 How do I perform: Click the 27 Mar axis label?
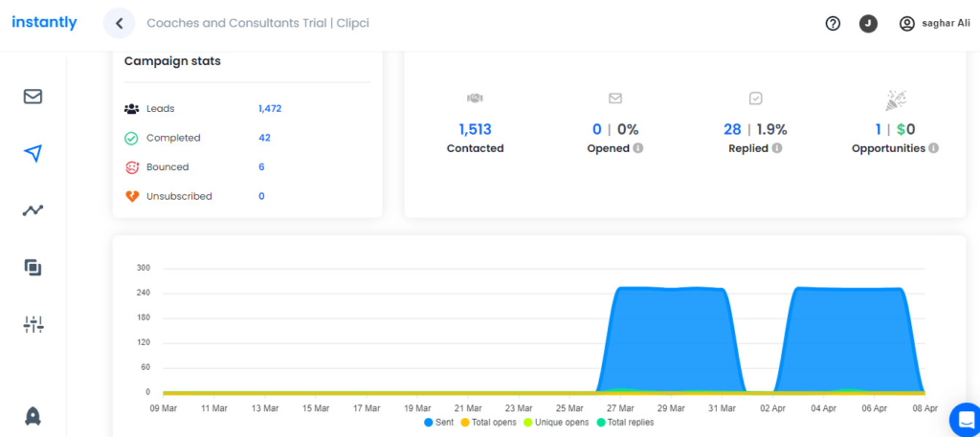point(619,408)
